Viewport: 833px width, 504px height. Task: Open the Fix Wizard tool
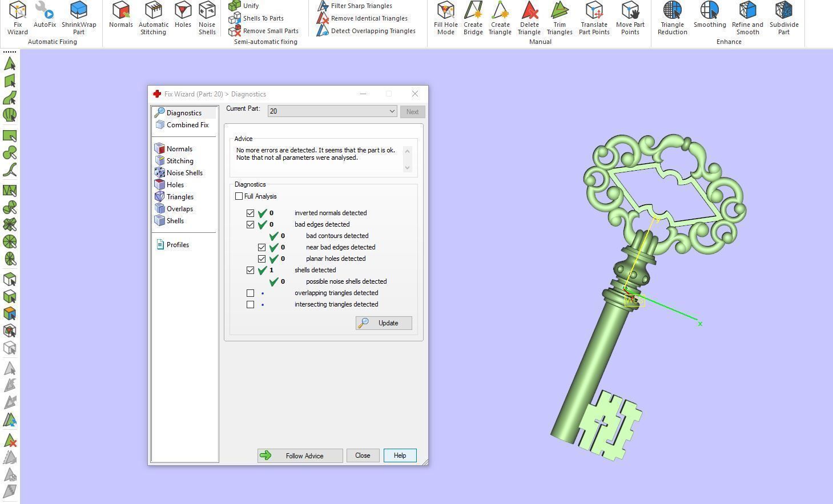point(17,17)
